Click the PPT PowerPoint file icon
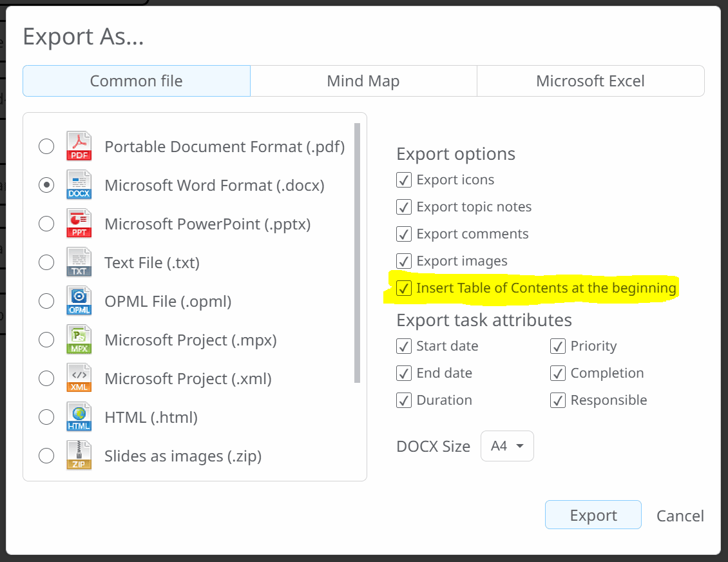Image resolution: width=728 pixels, height=562 pixels. point(79,224)
